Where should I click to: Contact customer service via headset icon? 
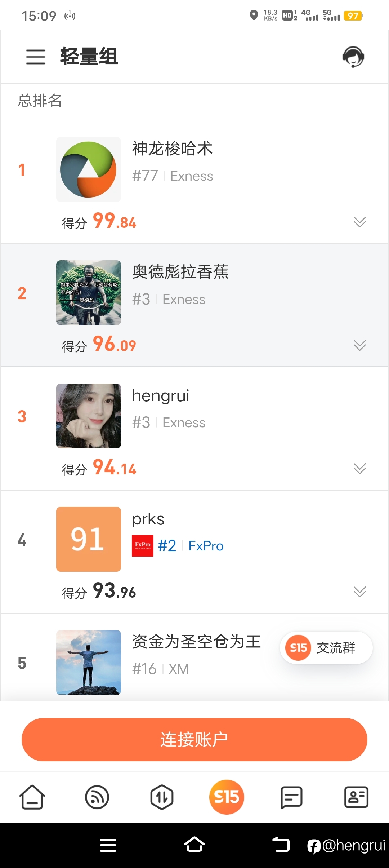pos(353,57)
